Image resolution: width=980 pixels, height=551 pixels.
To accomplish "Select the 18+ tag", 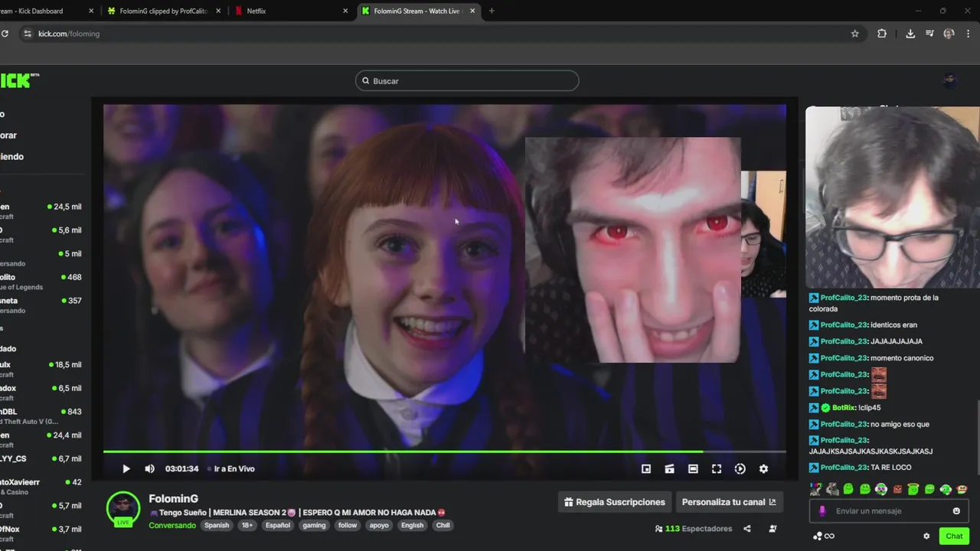I will pyautogui.click(x=247, y=526).
